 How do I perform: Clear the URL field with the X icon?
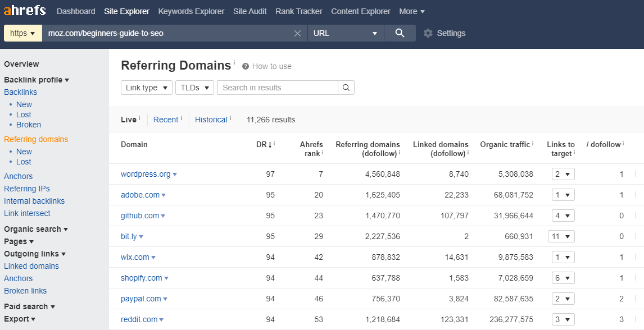click(298, 33)
